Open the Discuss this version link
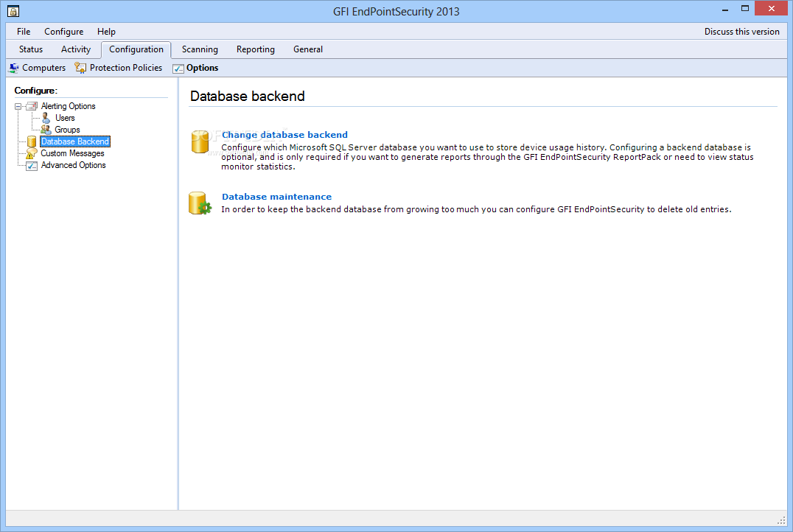Screen dimensions: 793x532 742,32
